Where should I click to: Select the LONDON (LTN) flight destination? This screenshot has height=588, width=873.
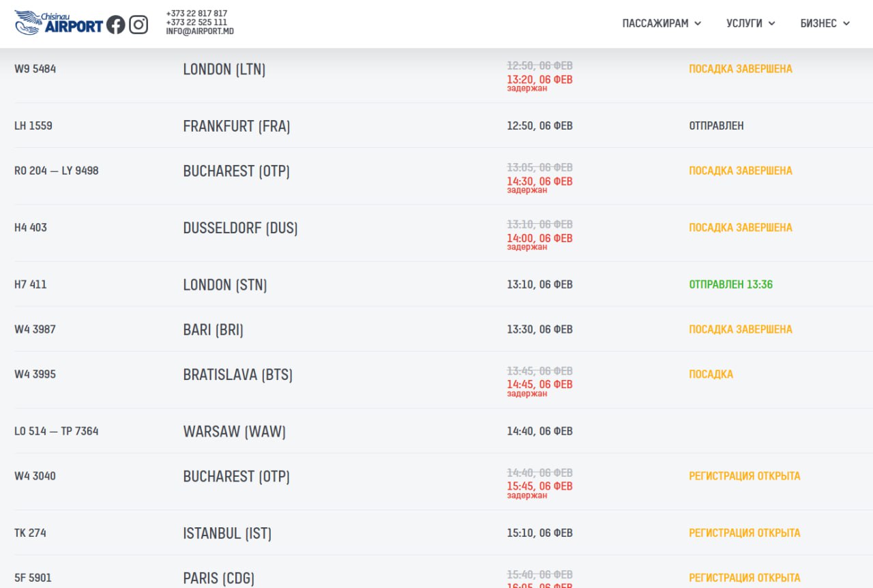point(224,69)
